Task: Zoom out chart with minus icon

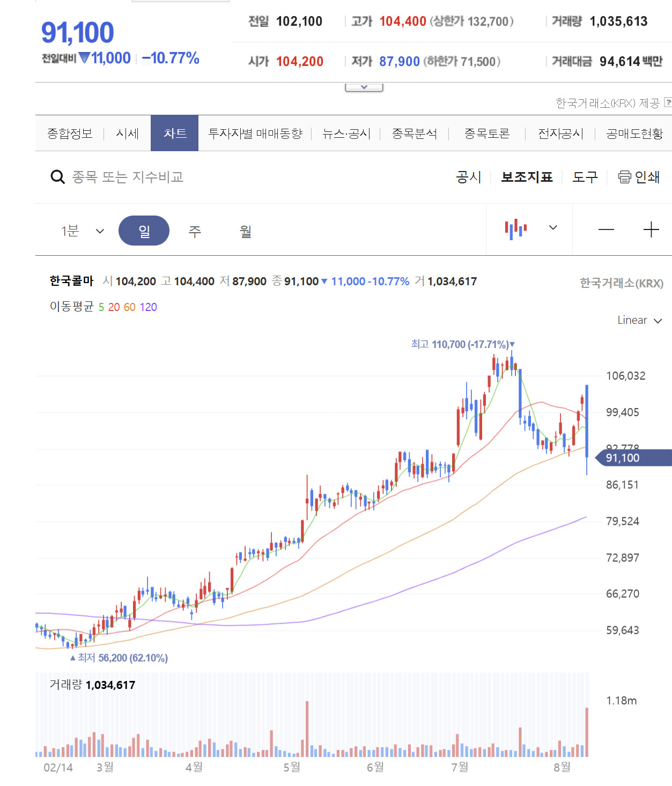Action: click(606, 229)
